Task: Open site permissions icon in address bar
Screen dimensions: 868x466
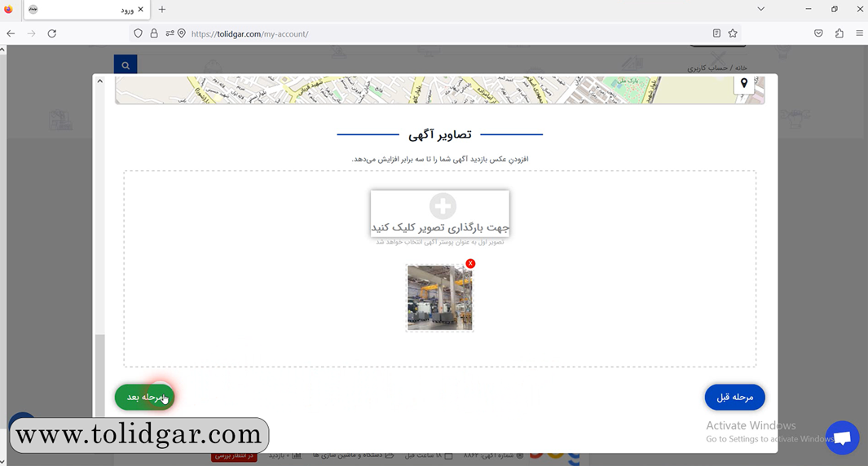Action: click(170, 33)
